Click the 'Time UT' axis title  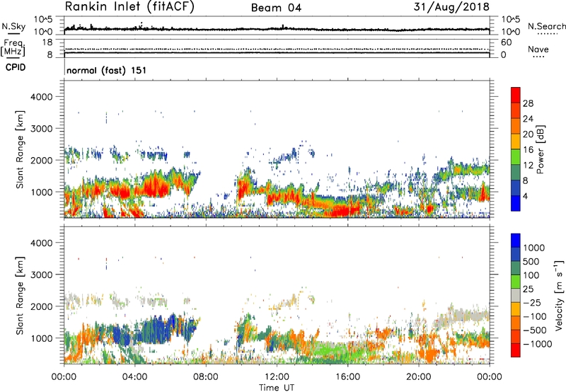pos(277,388)
